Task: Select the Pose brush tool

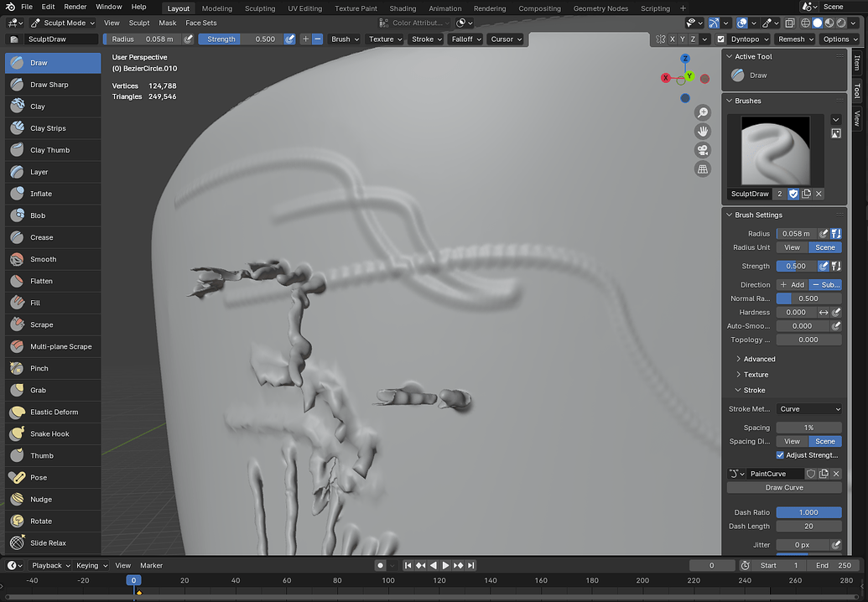Action: click(53, 478)
